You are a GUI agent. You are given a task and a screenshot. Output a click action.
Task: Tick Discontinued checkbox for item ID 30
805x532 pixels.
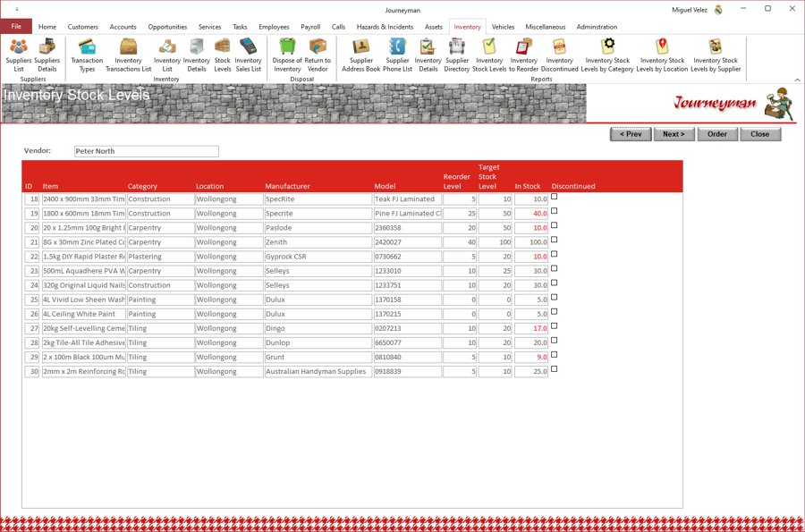click(x=554, y=369)
